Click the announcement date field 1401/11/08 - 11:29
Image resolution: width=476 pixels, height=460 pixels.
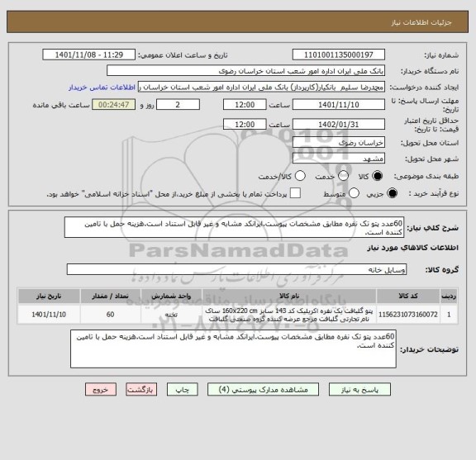click(89, 55)
